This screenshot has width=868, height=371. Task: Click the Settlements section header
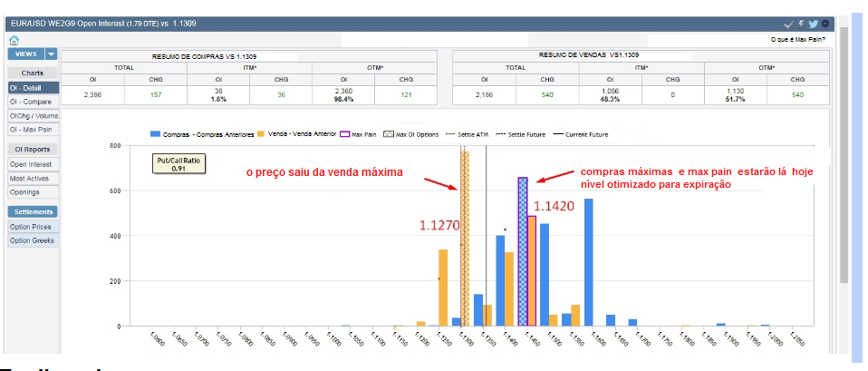(x=33, y=212)
